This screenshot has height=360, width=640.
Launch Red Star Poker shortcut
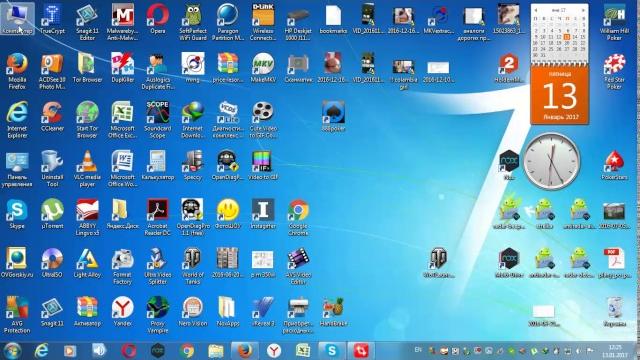[x=614, y=71]
